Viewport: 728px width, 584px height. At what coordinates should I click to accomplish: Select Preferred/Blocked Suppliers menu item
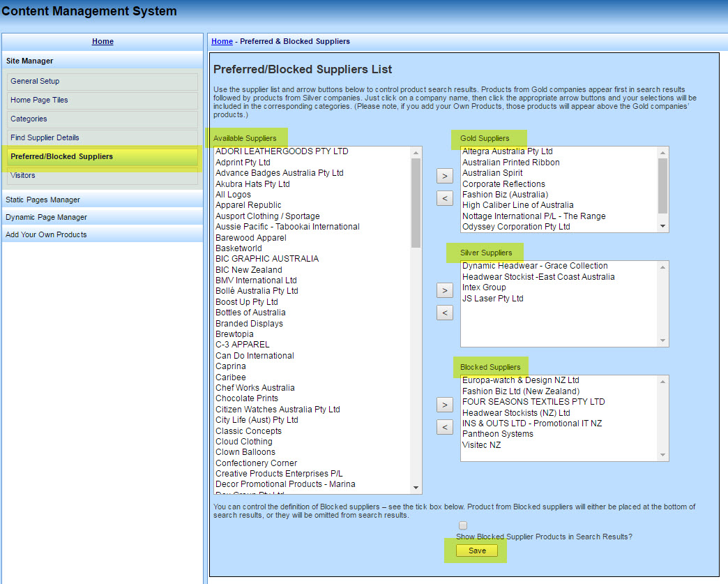point(102,156)
